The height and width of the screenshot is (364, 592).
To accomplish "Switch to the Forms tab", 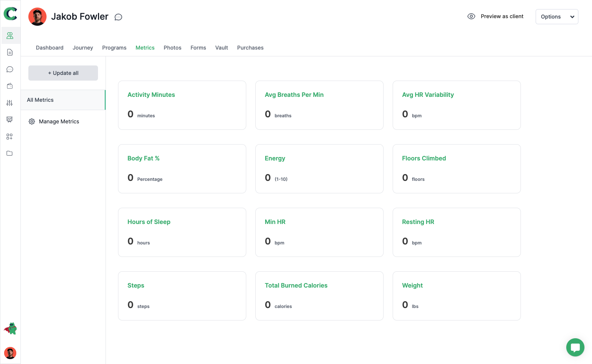I will point(198,48).
